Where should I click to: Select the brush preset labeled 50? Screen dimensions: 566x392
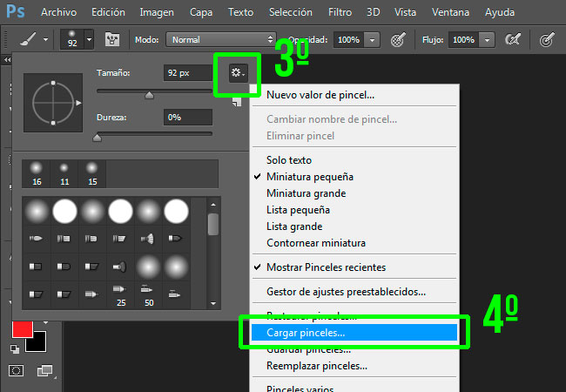(x=148, y=295)
